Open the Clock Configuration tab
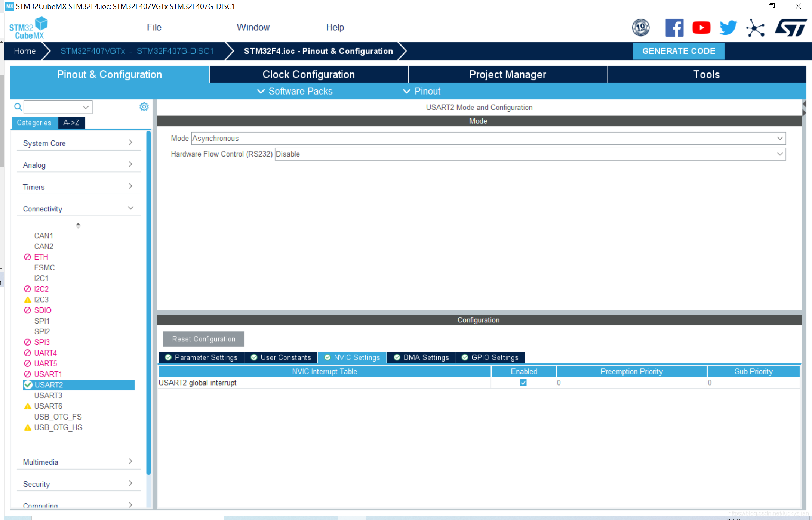The image size is (812, 520). point(308,74)
